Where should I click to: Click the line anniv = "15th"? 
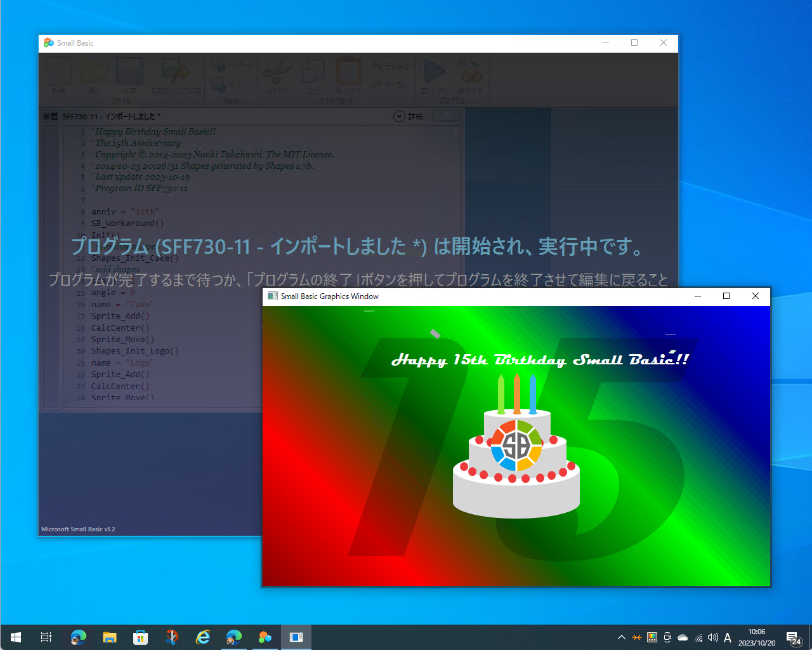pyautogui.click(x=126, y=212)
